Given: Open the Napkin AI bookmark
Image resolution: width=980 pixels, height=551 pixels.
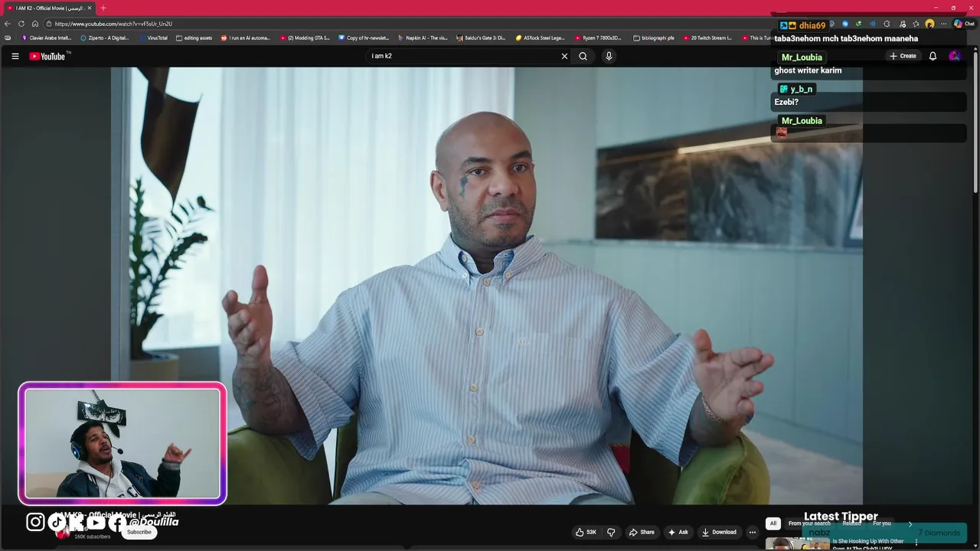Looking at the screenshot, I should (423, 37).
